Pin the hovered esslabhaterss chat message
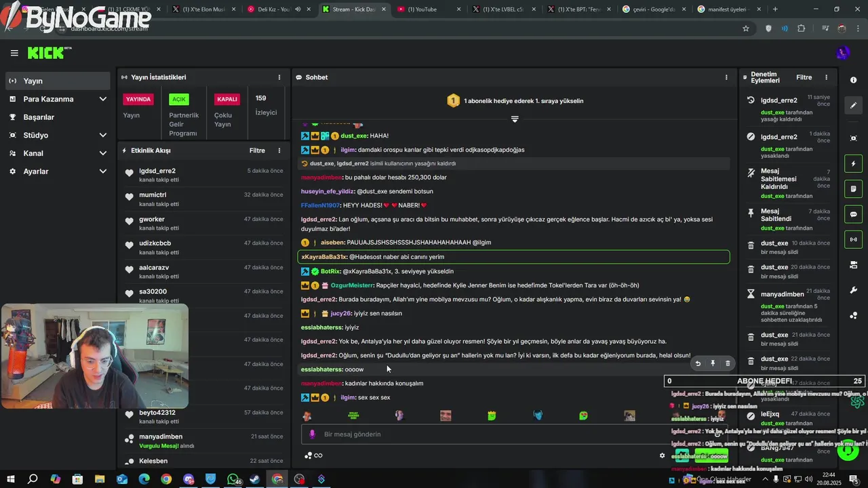The height and width of the screenshot is (488, 868). click(x=713, y=363)
